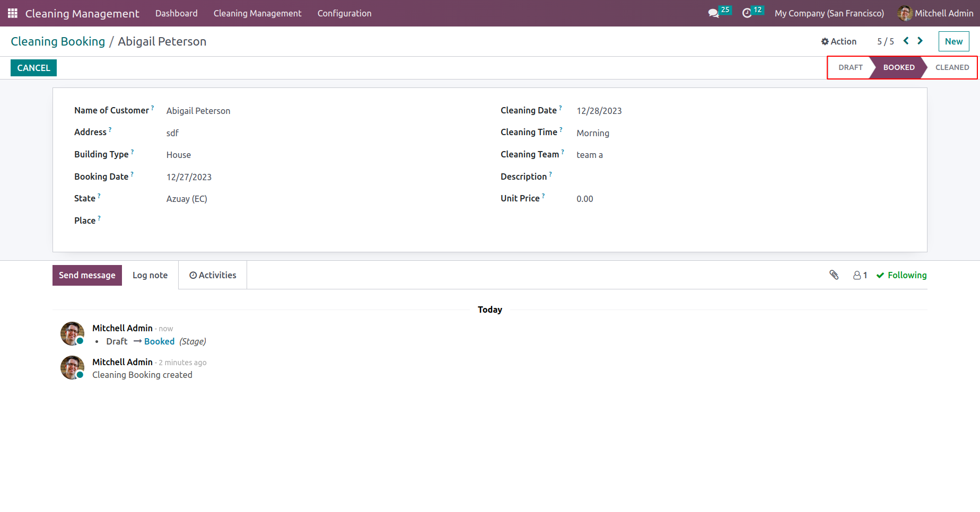Click the State value Azuay (EC)
This screenshot has height=512, width=980.
click(187, 199)
